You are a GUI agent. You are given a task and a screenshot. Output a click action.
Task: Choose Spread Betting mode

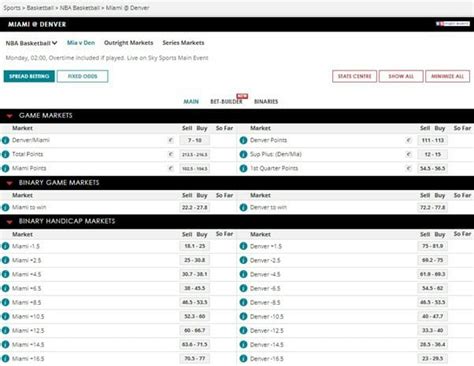29,76
